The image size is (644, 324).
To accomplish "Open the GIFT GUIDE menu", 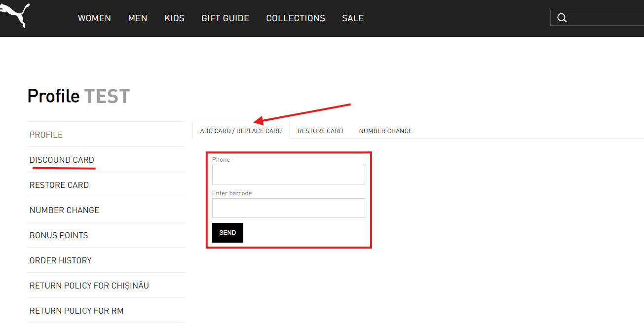I will tap(225, 18).
